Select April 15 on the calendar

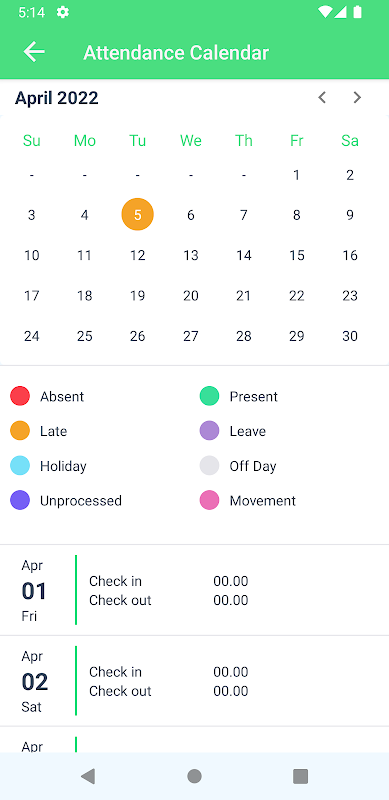[x=297, y=255]
